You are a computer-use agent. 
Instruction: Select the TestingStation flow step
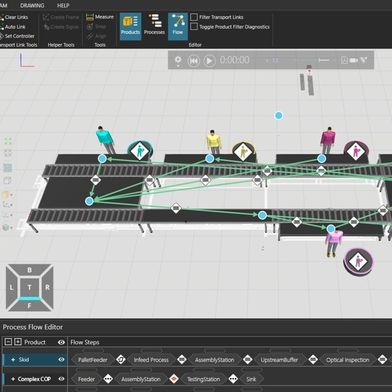(203, 379)
